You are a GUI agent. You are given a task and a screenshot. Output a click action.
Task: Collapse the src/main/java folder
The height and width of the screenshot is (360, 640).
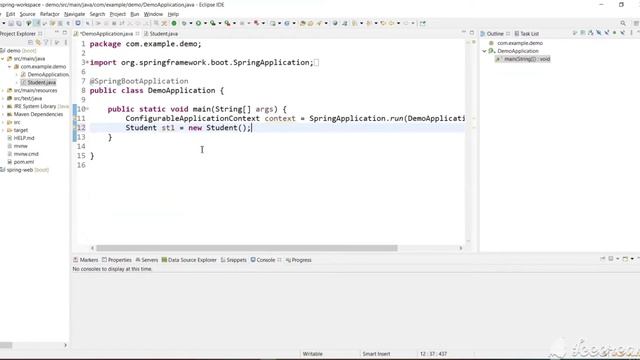(x=3, y=59)
